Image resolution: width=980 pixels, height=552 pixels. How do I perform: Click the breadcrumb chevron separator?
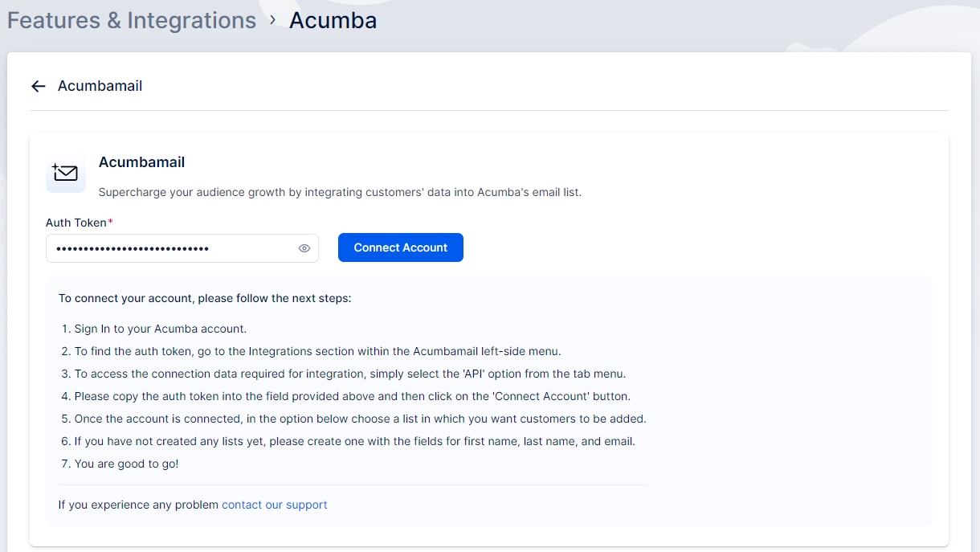click(273, 20)
